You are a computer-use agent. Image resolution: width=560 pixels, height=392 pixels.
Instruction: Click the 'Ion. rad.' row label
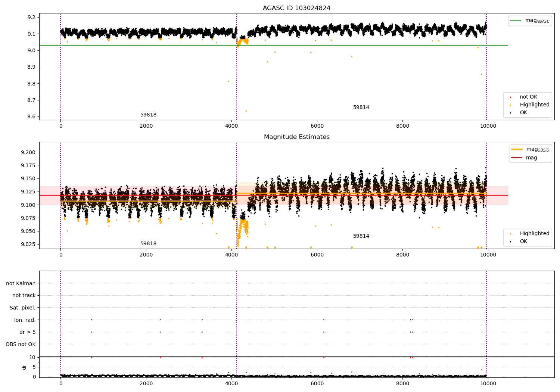pyautogui.click(x=25, y=320)
